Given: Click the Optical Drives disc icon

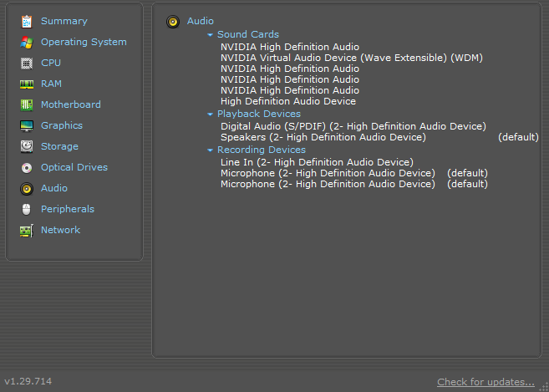Looking at the screenshot, I should click(x=27, y=168).
